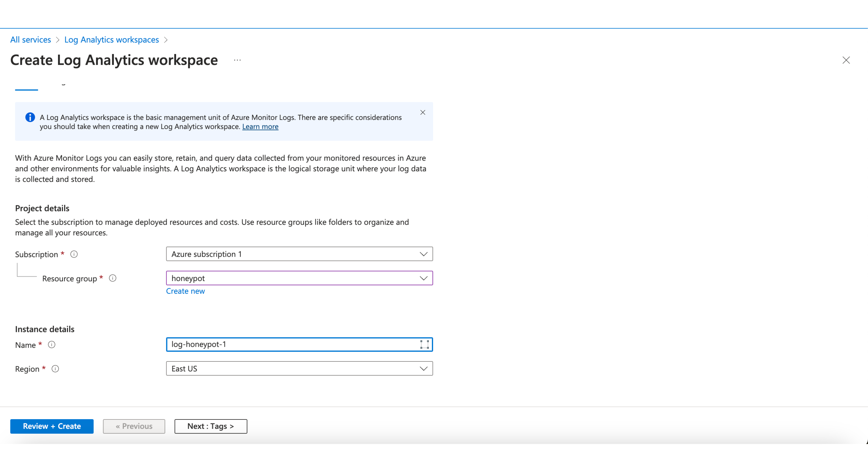Click the icon inside the Name field
This screenshot has width=868, height=472.
(424, 344)
